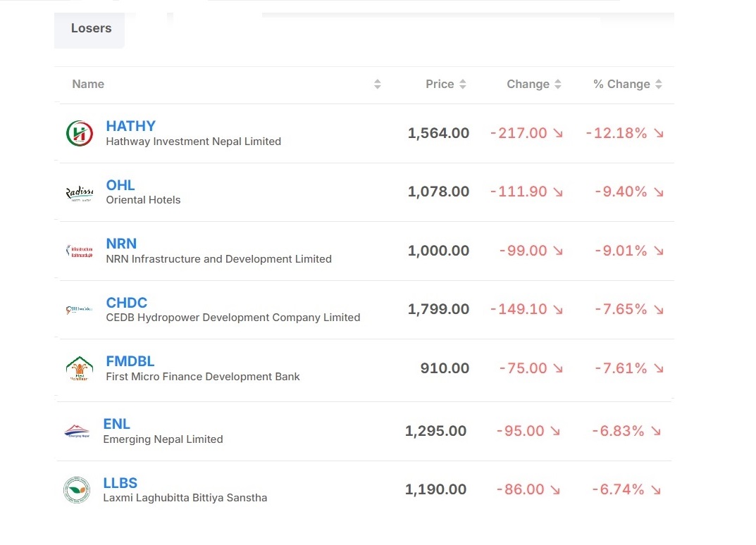Screen dimensions: 756x545
Task: Click HATHY's price 1,564.00
Action: (x=438, y=133)
